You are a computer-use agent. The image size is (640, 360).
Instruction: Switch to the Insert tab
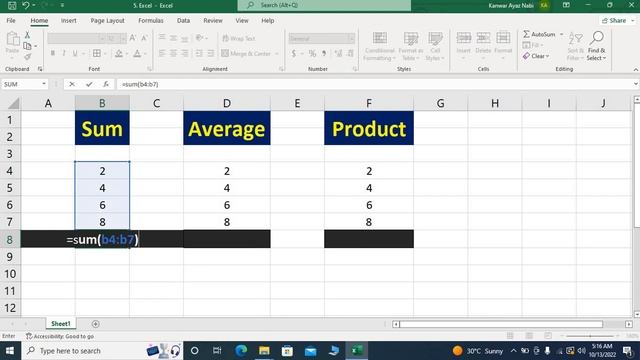coord(69,20)
